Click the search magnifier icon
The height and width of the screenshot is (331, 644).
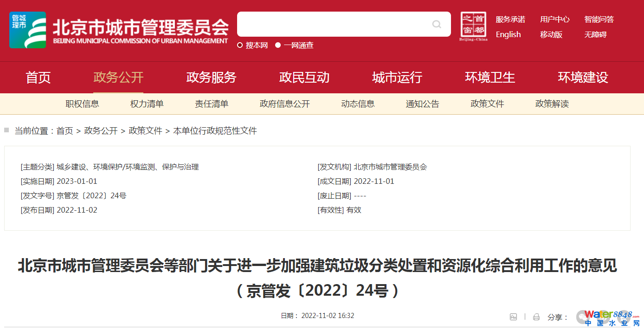click(x=436, y=24)
